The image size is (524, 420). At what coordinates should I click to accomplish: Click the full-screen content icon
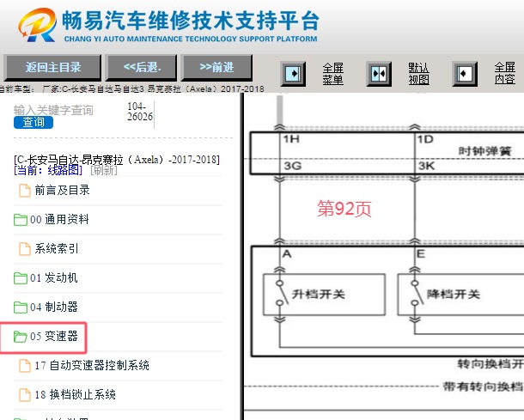(x=465, y=74)
